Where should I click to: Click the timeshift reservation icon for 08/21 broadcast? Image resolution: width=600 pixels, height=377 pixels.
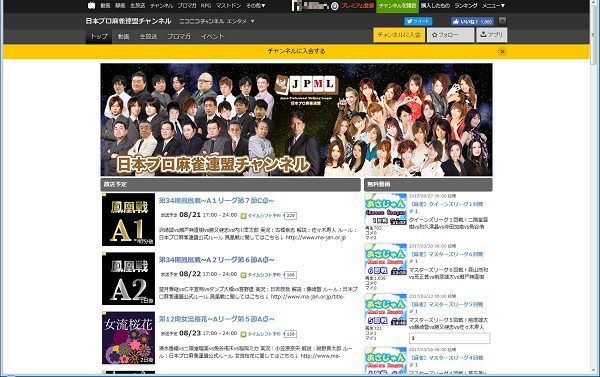coord(243,216)
